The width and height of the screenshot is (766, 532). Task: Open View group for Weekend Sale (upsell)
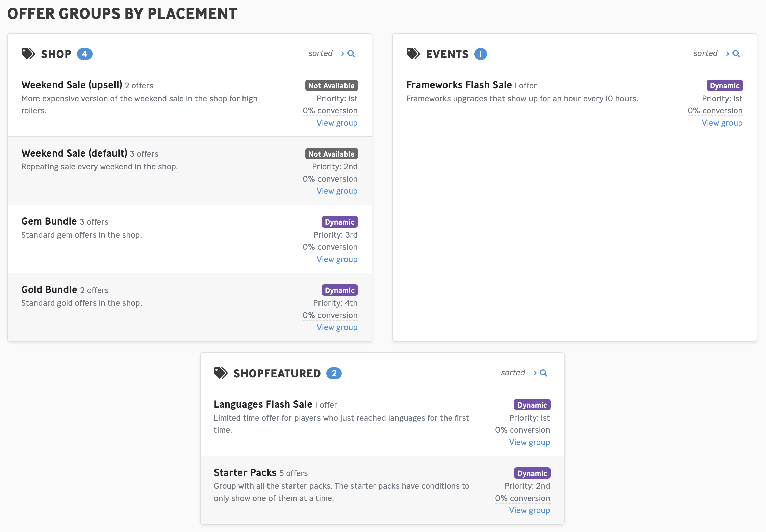pyautogui.click(x=337, y=123)
